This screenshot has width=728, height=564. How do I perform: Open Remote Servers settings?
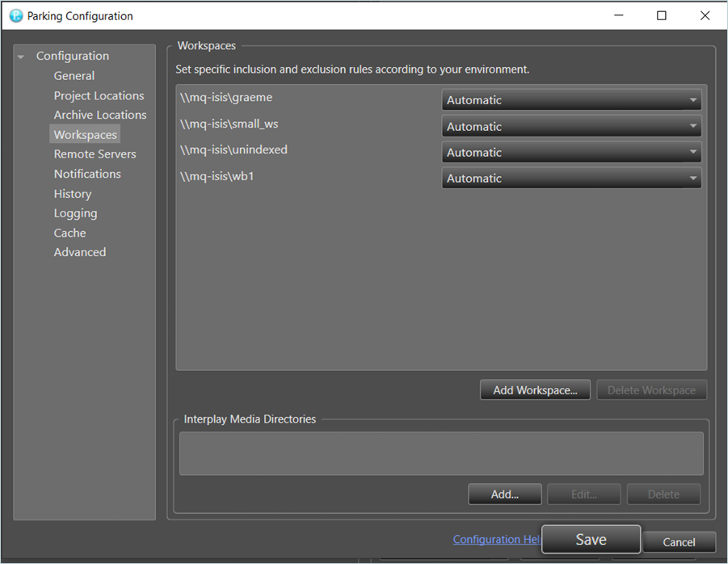(95, 154)
